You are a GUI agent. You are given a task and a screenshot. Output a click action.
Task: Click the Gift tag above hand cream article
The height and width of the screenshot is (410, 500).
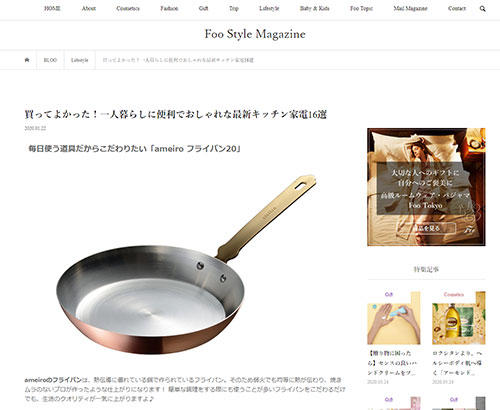(x=389, y=295)
